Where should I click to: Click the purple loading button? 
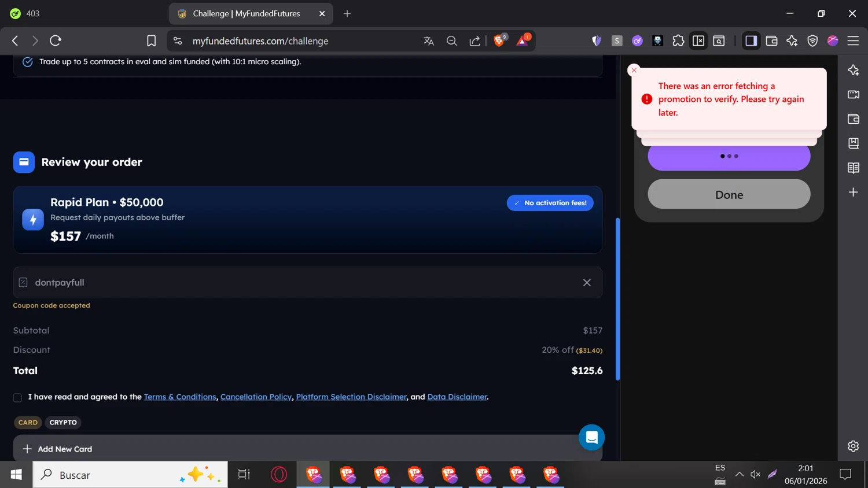point(729,157)
